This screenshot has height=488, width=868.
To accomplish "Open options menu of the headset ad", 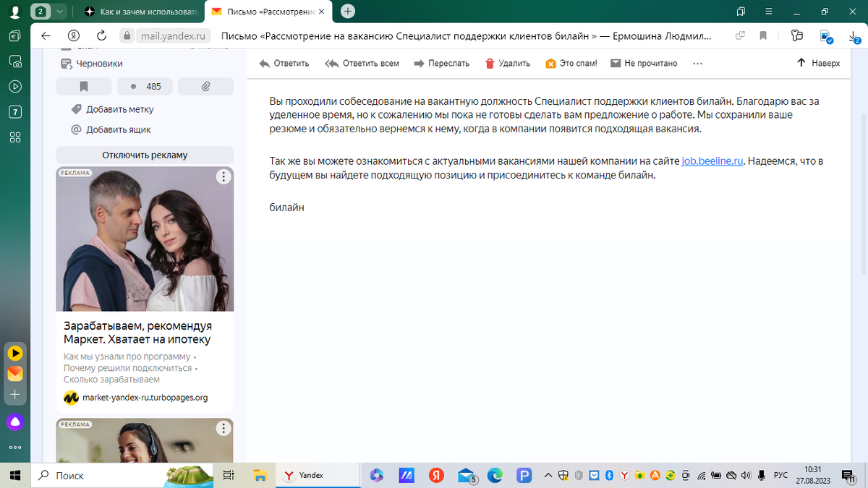I will pos(224,428).
